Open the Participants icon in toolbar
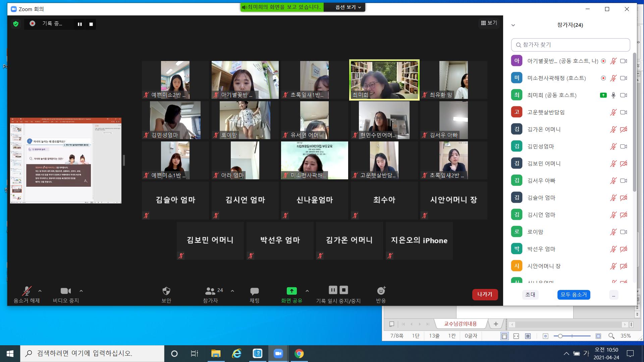 pos(210,291)
